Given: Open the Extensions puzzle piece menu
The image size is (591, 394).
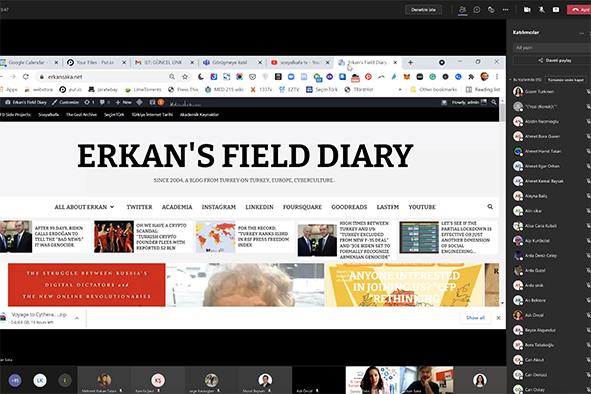Looking at the screenshot, I should (x=471, y=77).
